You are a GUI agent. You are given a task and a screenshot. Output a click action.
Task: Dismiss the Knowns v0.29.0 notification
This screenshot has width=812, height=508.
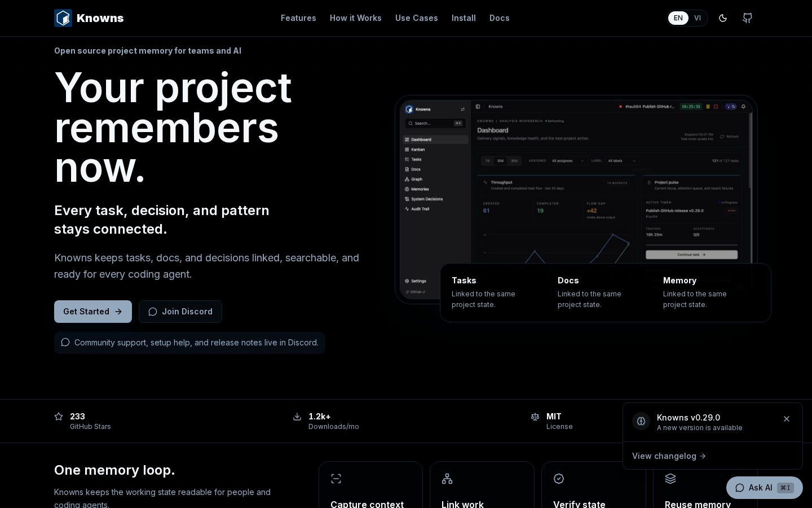[787, 419]
